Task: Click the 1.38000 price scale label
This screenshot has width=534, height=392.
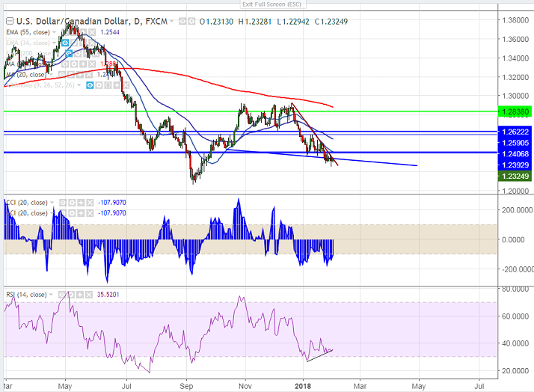Action: (x=515, y=20)
